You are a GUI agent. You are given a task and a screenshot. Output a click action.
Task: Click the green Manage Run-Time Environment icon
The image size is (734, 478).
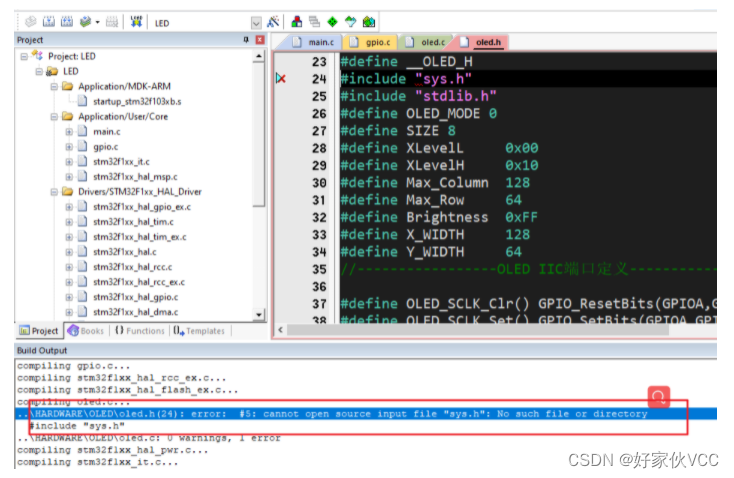click(332, 22)
